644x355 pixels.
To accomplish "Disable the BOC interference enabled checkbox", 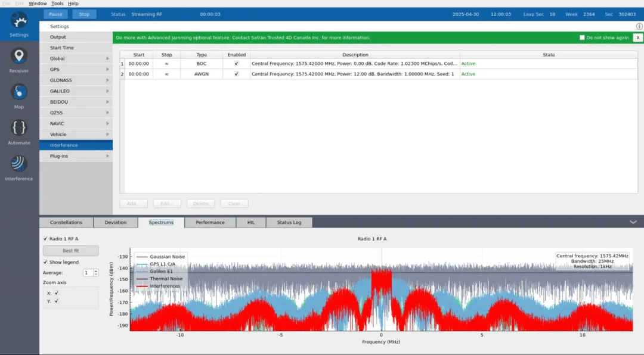I will (x=236, y=64).
